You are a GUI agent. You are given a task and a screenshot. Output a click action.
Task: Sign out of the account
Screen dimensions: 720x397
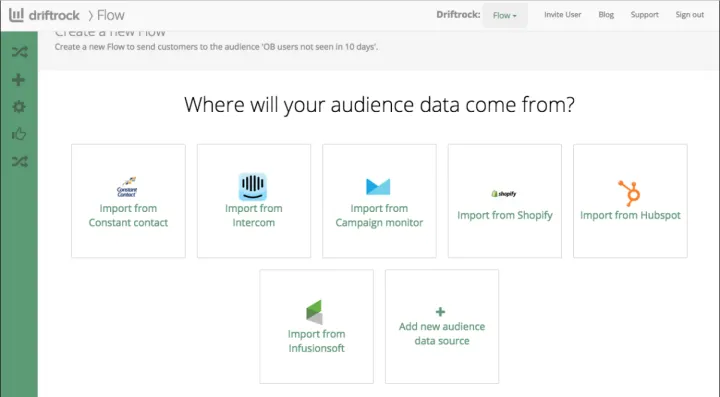pos(690,15)
